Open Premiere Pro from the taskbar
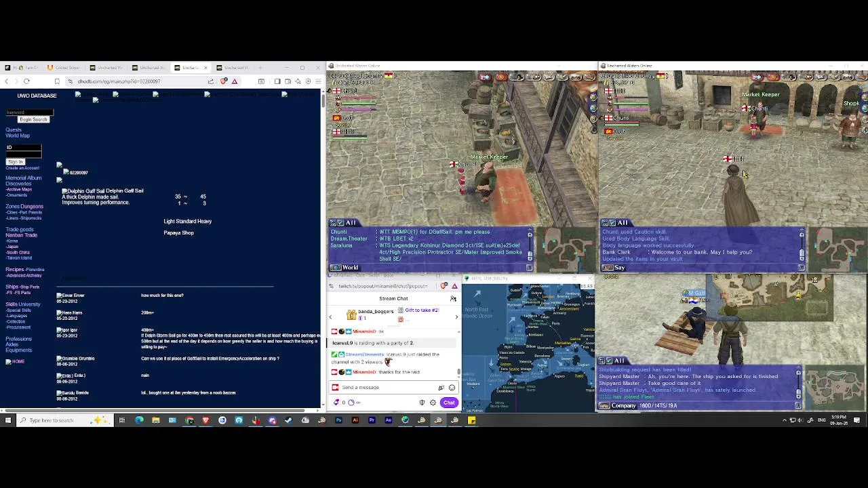Viewport: 868px width, 488px height. coord(372,420)
